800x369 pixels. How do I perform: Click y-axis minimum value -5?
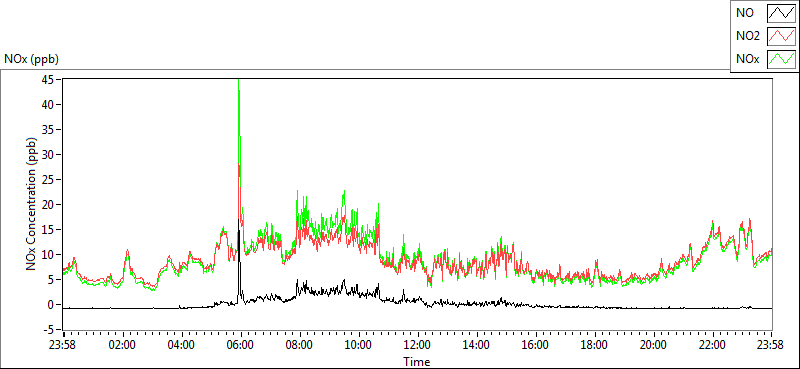coord(48,330)
